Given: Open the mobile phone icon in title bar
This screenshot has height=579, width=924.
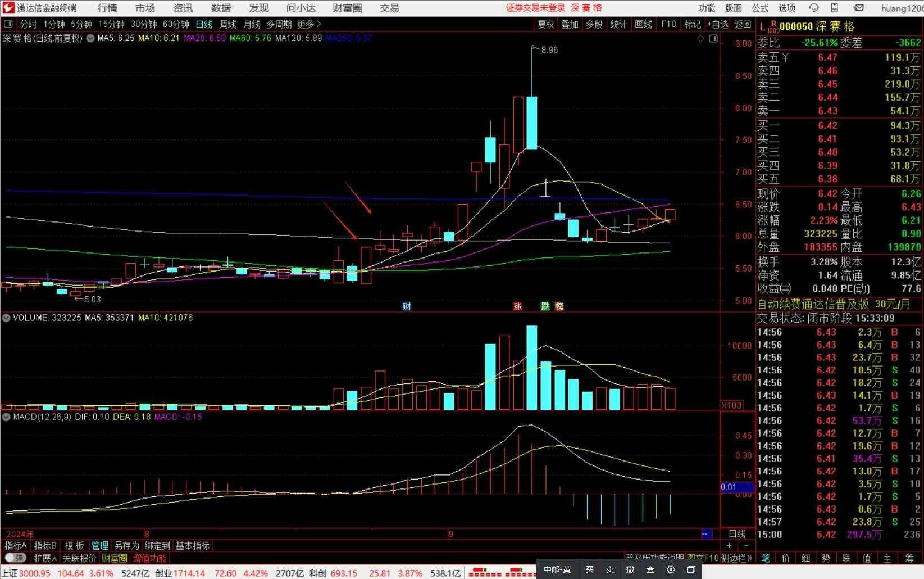Looking at the screenshot, I should coord(835,8).
